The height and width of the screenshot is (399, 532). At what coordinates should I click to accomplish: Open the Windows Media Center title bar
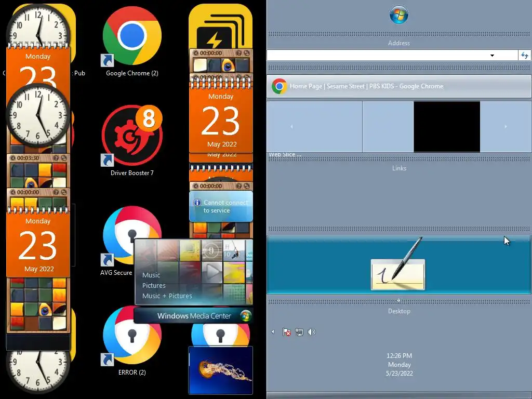click(x=193, y=316)
